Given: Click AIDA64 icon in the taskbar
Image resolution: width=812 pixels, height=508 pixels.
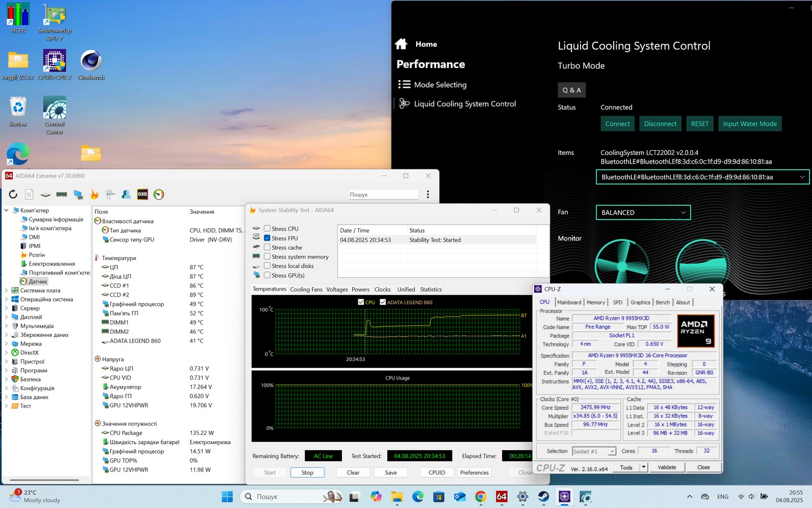Looking at the screenshot, I should click(x=501, y=496).
